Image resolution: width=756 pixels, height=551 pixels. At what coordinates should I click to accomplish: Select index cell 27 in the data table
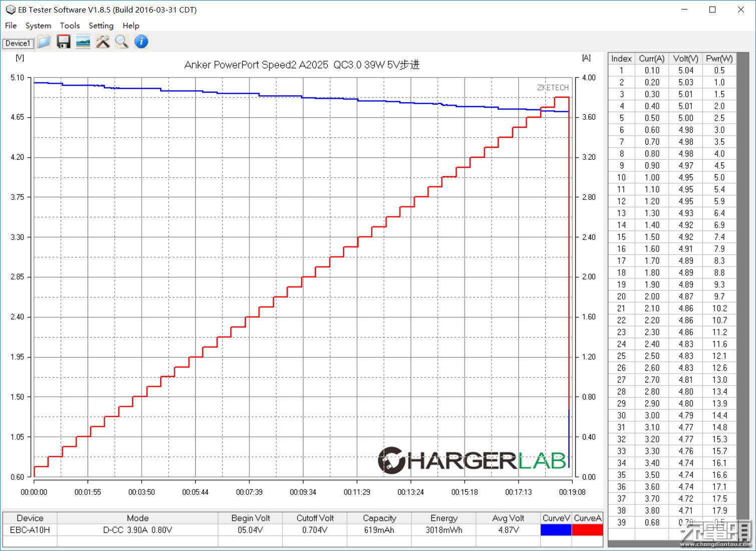click(621, 380)
